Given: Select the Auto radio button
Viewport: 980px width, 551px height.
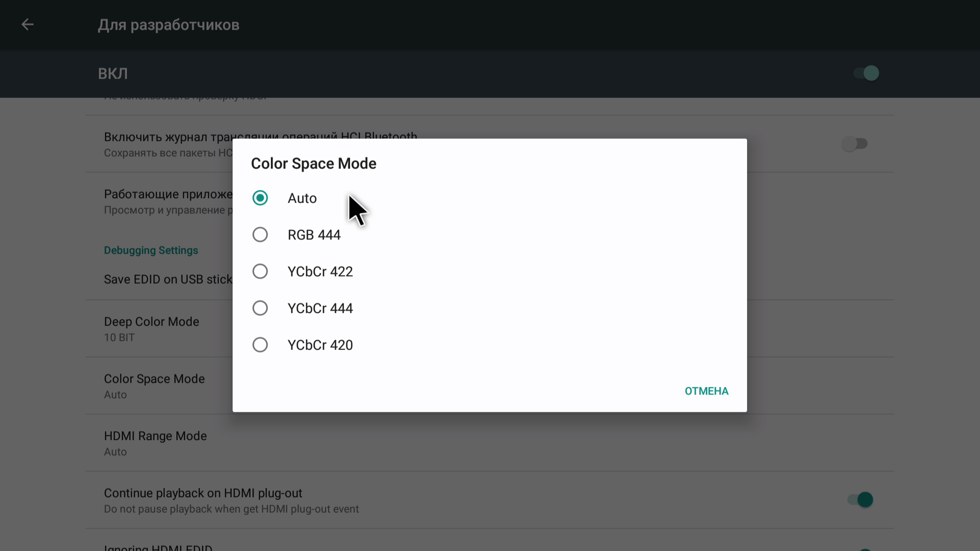Looking at the screenshot, I should [x=260, y=198].
